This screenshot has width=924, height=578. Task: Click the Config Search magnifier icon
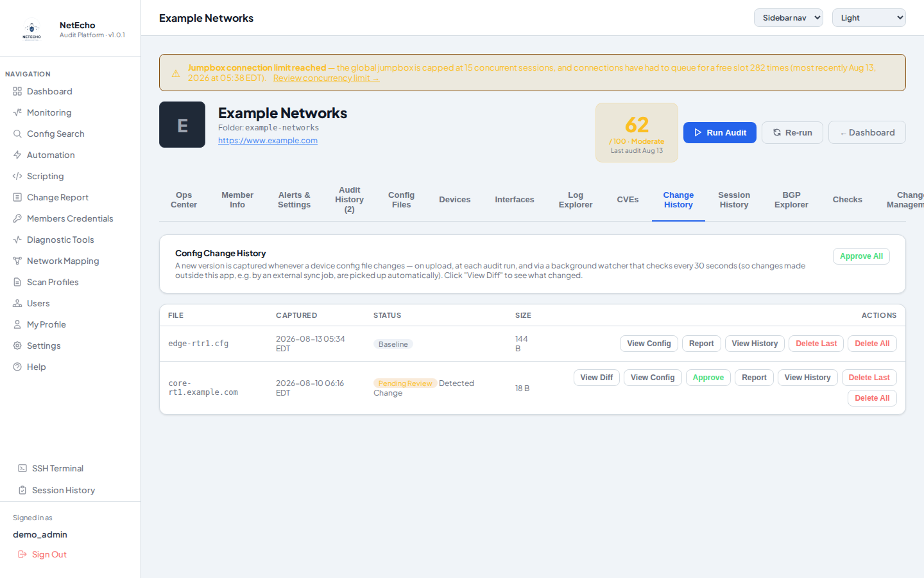(x=17, y=134)
